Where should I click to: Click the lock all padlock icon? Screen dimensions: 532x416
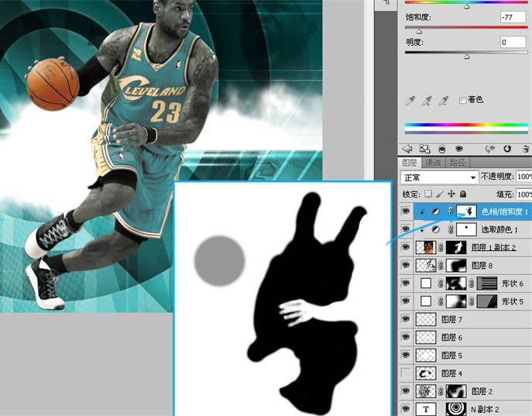pyautogui.click(x=463, y=194)
